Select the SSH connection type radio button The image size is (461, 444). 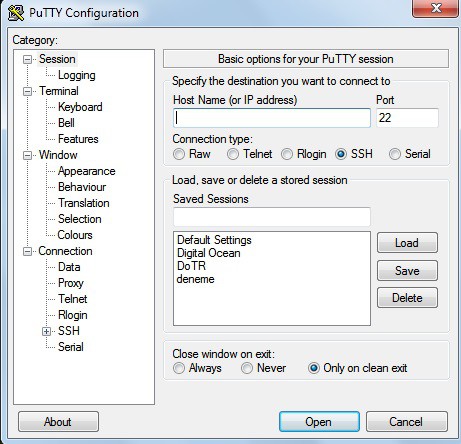(341, 154)
